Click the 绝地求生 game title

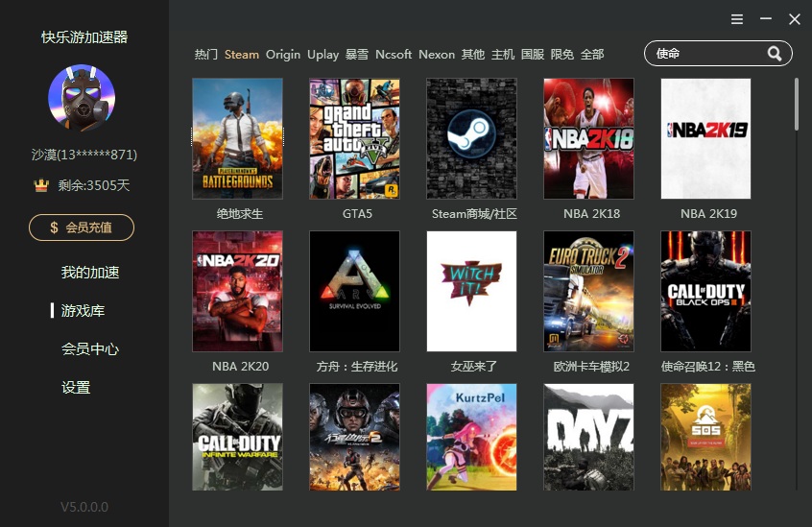240,214
